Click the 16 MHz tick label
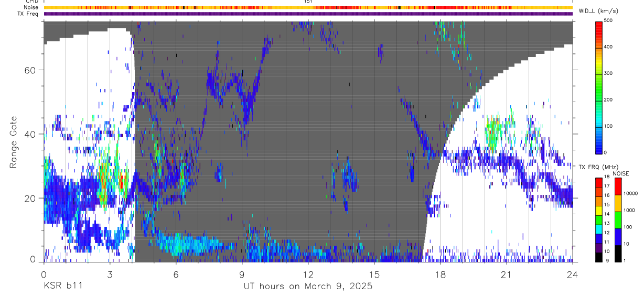 [x=607, y=195]
